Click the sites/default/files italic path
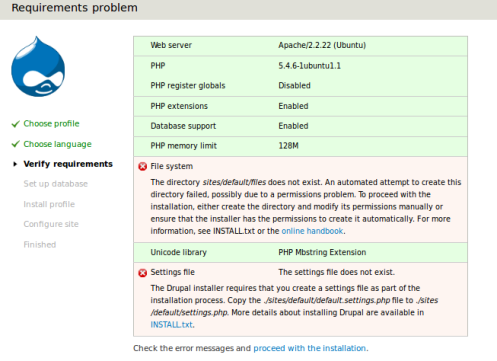This screenshot has width=497, height=361. (x=234, y=182)
